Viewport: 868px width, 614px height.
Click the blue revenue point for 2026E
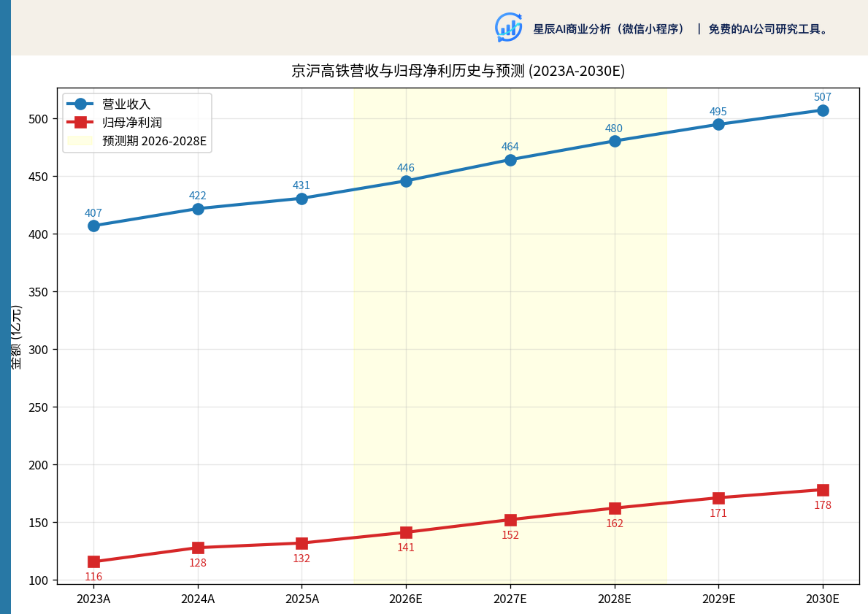(406, 181)
